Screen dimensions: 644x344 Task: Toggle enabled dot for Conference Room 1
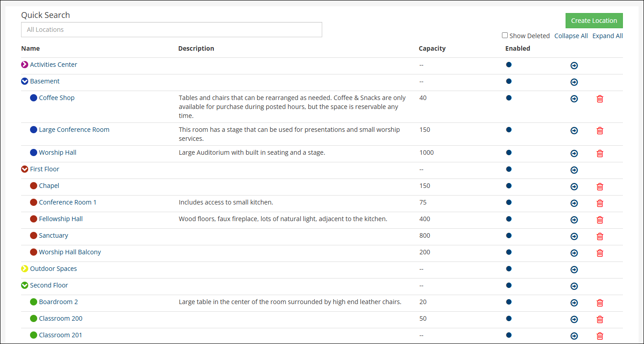tap(509, 202)
